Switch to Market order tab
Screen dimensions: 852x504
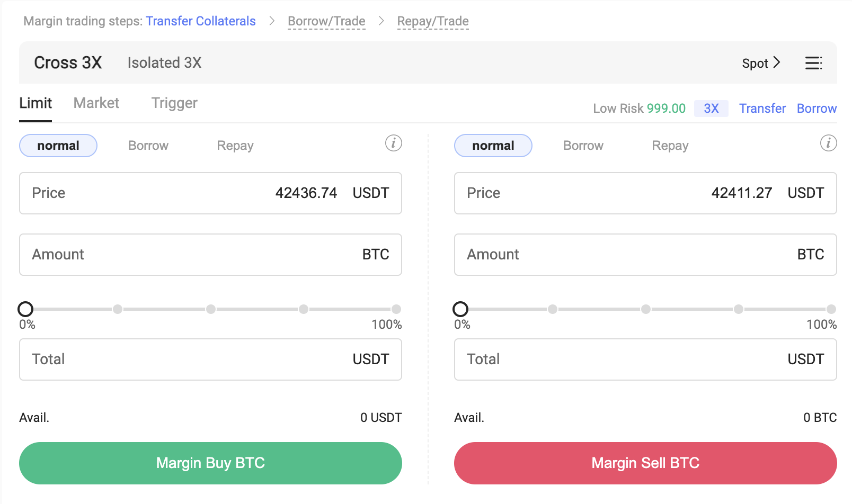[96, 103]
